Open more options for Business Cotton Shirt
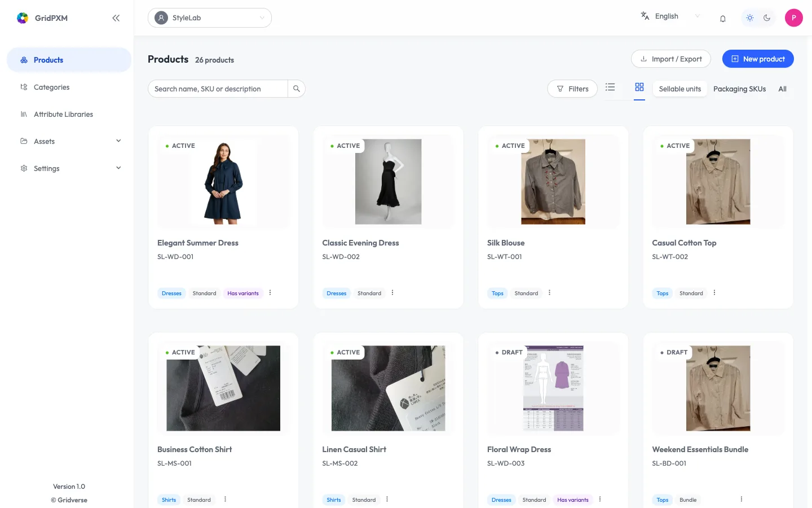 point(225,499)
